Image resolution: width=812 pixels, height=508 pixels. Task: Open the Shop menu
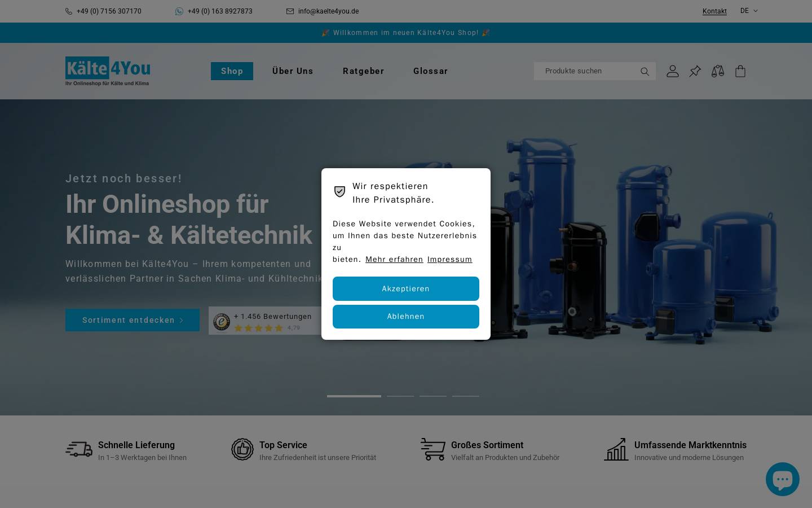pyautogui.click(x=232, y=71)
